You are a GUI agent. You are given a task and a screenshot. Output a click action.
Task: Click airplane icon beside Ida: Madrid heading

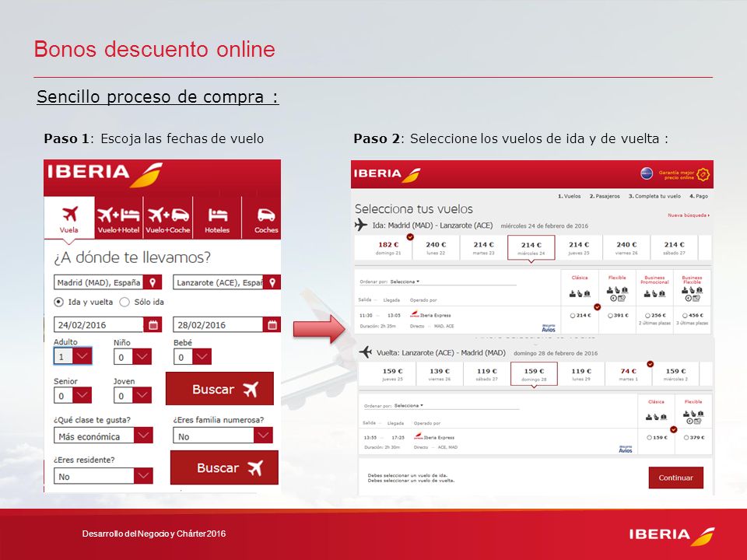pos(361,224)
